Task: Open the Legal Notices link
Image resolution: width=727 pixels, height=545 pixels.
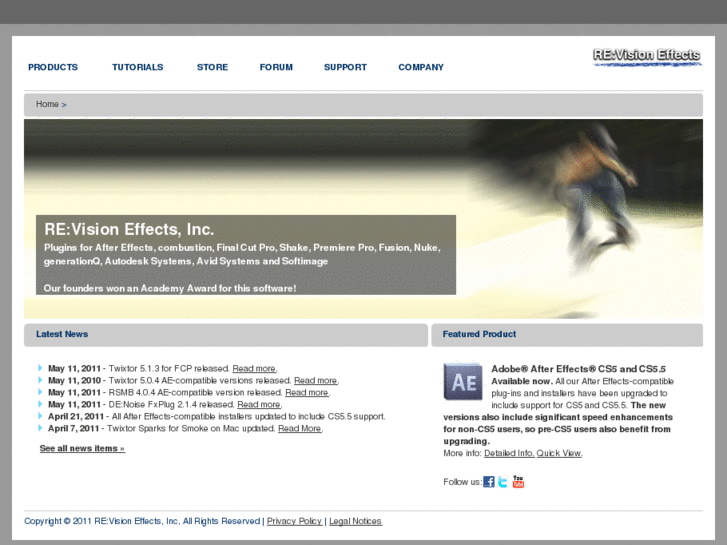Action: tap(356, 521)
